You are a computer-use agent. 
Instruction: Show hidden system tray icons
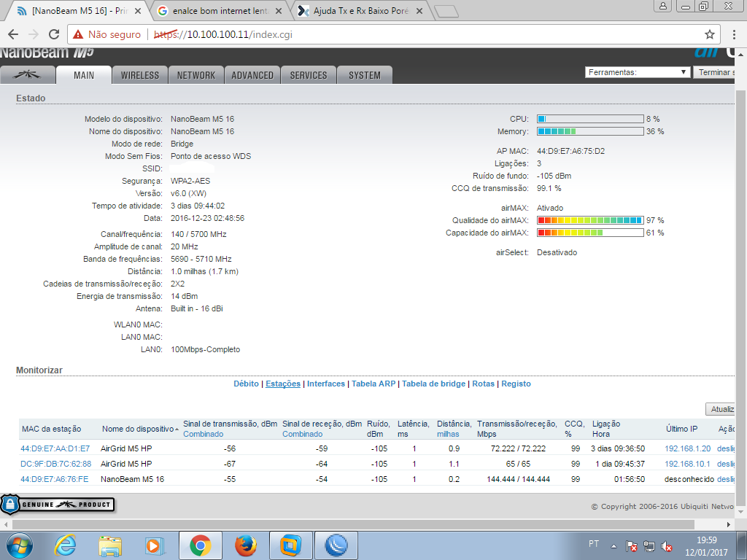click(614, 546)
